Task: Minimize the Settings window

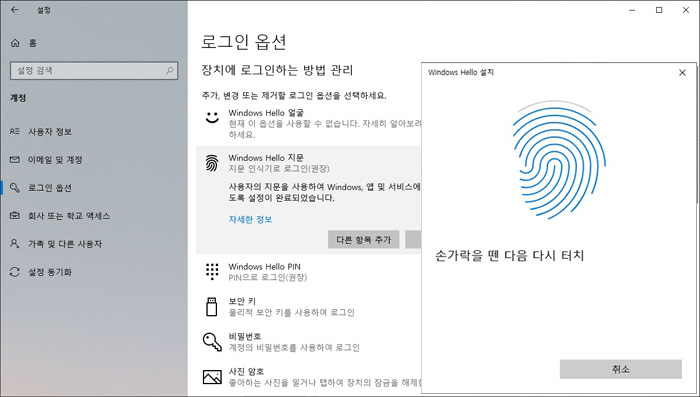Action: point(632,10)
